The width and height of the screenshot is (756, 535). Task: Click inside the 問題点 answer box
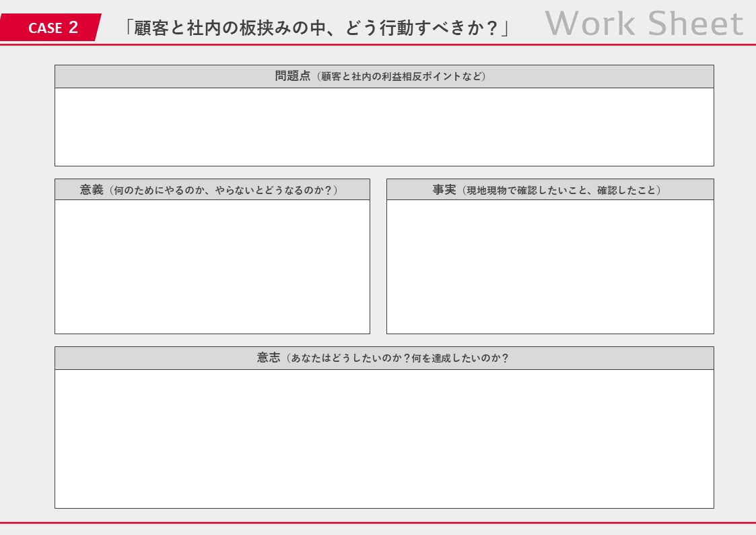(x=384, y=127)
